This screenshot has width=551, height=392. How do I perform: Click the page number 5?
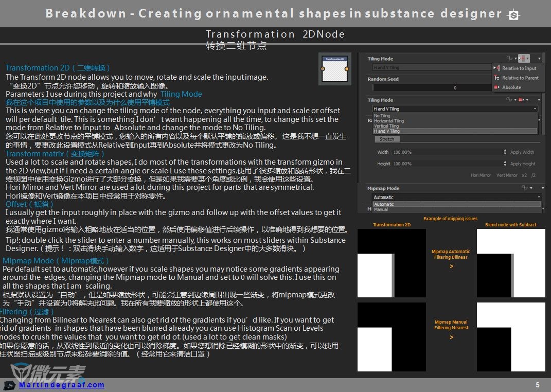coord(537,385)
